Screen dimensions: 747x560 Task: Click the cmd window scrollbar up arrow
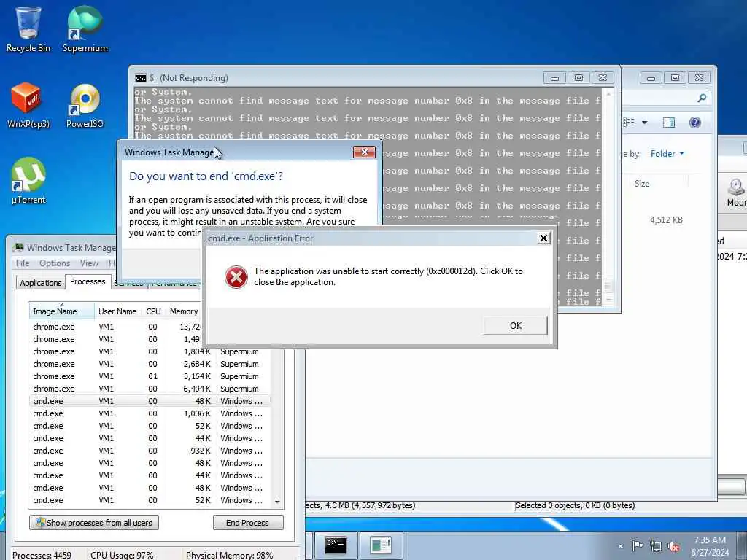(x=608, y=94)
